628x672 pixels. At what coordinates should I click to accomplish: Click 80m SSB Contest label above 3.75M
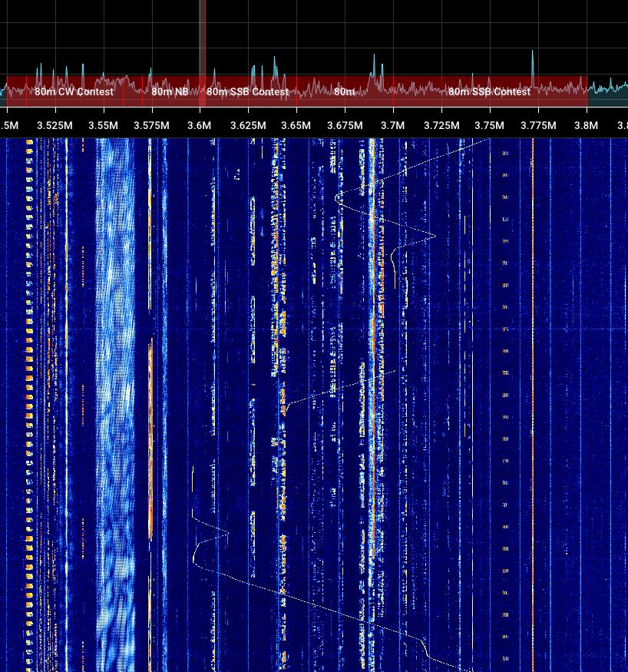pos(489,91)
